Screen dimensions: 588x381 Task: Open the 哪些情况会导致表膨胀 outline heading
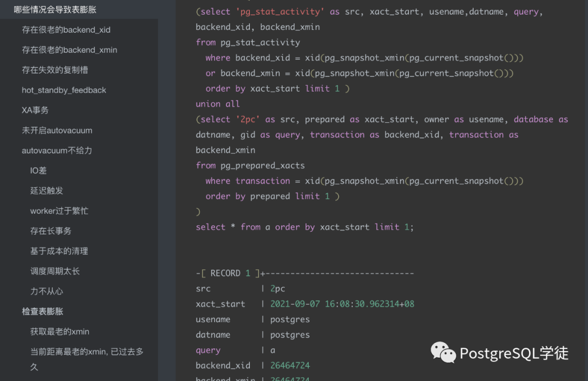click(x=55, y=9)
